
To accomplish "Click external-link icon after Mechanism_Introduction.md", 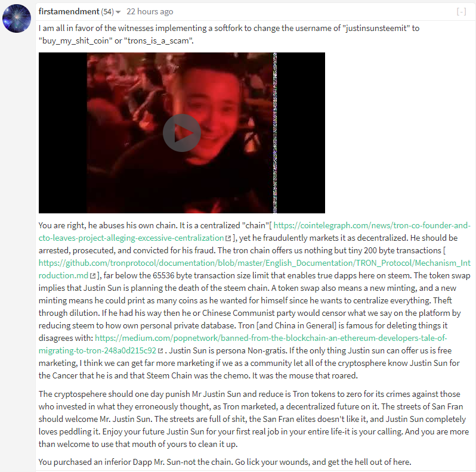I will click(x=92, y=276).
